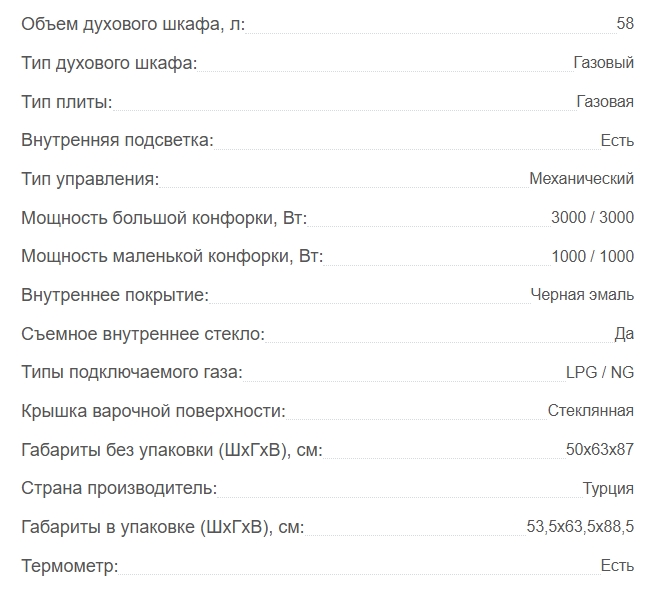Click the "1000 / 1000" small burner value

click(x=592, y=257)
